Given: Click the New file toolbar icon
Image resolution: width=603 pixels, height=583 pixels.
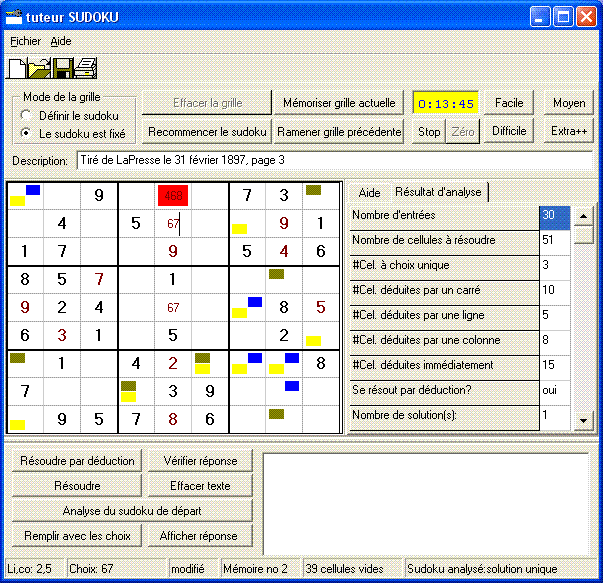Looking at the screenshot, I should pos(17,68).
